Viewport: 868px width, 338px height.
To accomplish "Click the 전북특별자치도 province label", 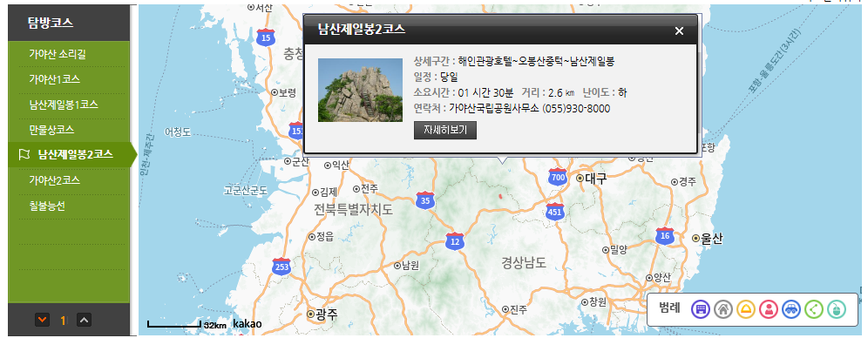I will tap(353, 210).
